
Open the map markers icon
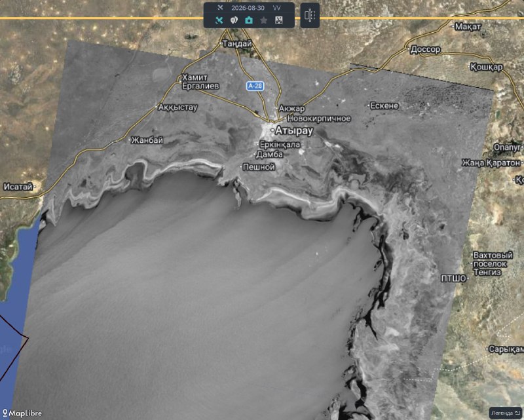[x=234, y=20]
